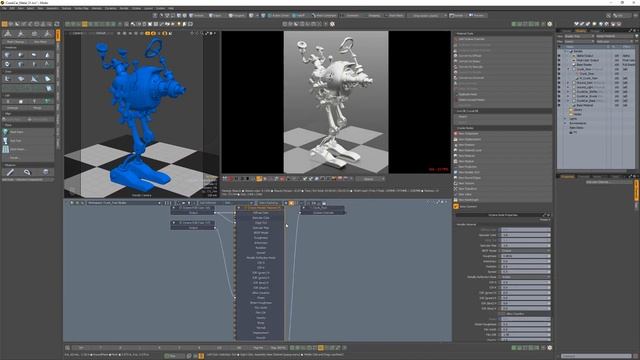Open the Render menu
This screenshot has width=640, height=360.
click(x=124, y=8)
